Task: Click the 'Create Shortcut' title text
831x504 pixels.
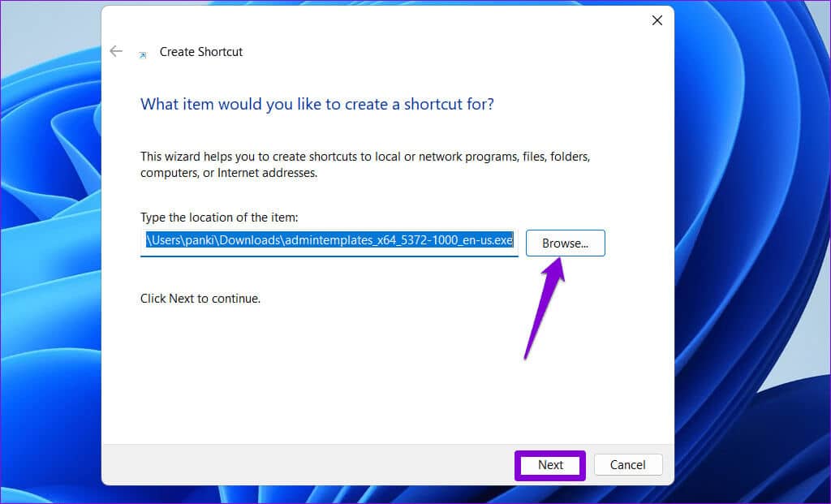Action: [201, 52]
